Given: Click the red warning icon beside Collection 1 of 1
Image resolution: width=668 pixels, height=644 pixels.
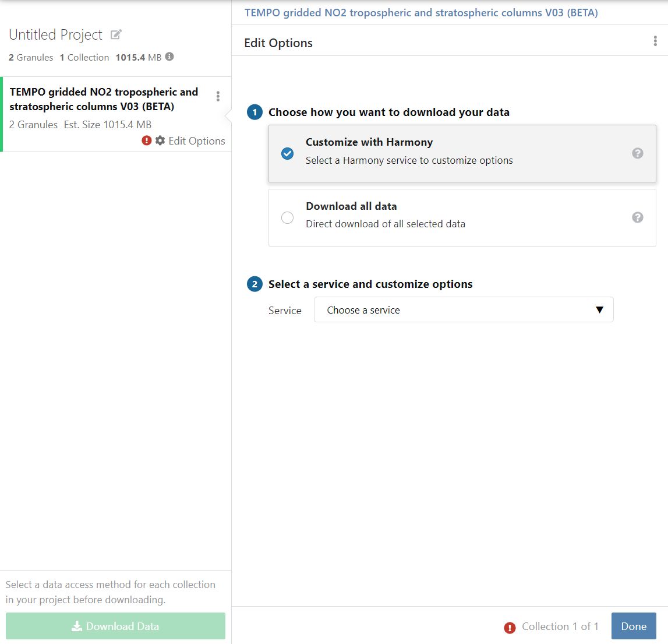Looking at the screenshot, I should (510, 627).
